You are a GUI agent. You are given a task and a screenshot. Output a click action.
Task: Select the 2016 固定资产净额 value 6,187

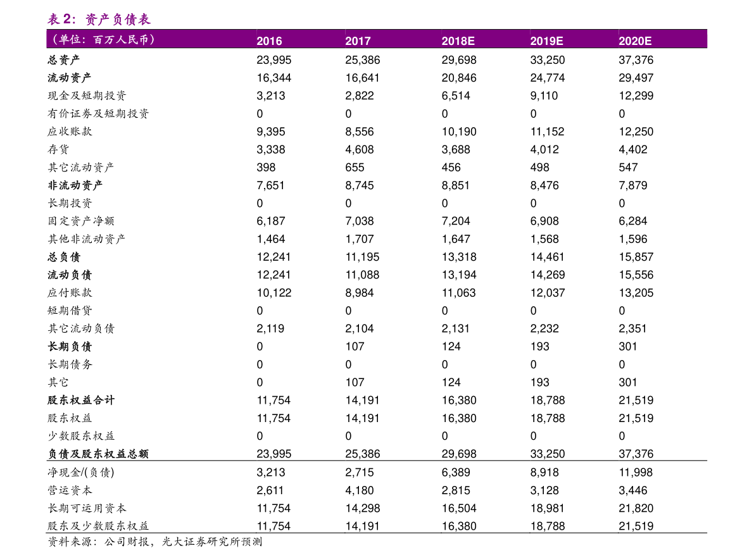(271, 221)
